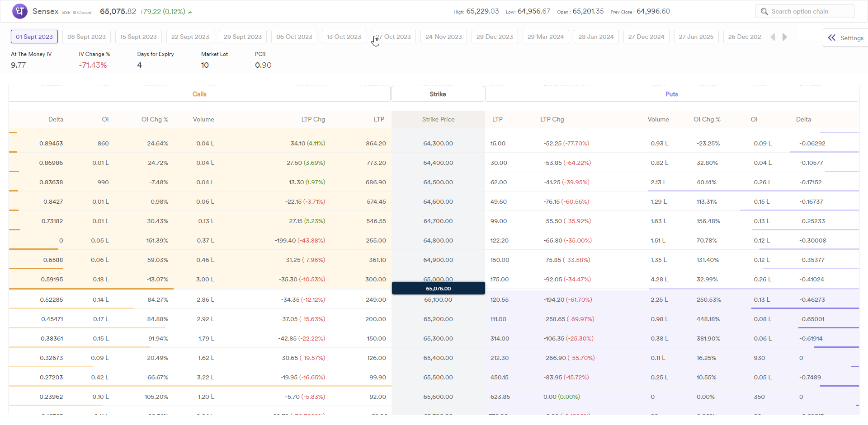Click the left chevron to see earlier expiries

click(x=773, y=37)
